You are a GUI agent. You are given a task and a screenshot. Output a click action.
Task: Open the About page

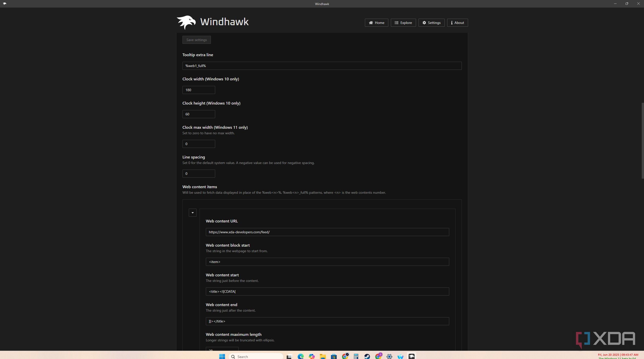(x=457, y=23)
